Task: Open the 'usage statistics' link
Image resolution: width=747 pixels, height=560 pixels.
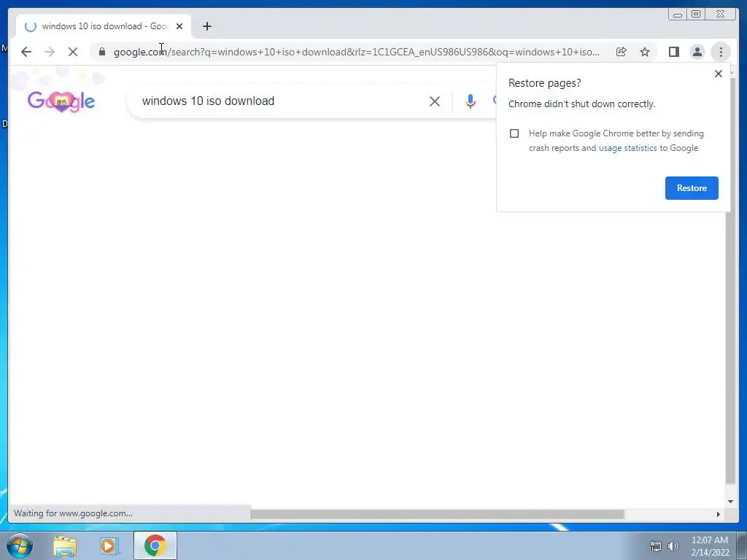Action: tap(627, 148)
